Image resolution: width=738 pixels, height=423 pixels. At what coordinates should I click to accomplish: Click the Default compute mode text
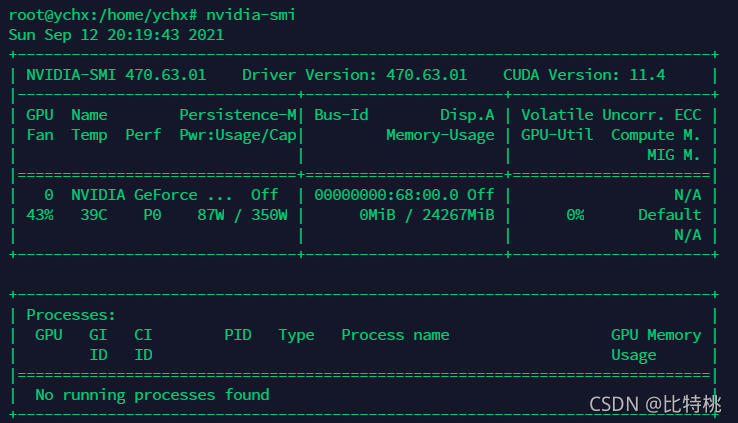pyautogui.click(x=669, y=215)
